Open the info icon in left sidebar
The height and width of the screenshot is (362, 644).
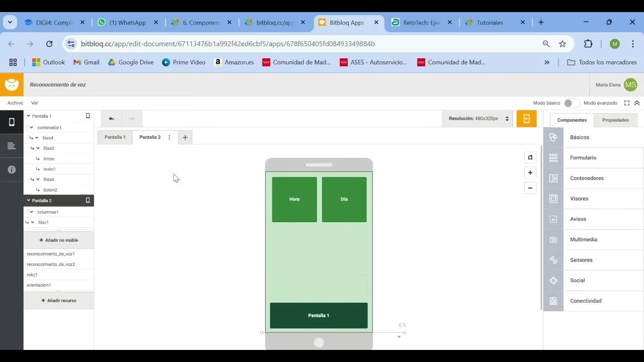(x=12, y=169)
